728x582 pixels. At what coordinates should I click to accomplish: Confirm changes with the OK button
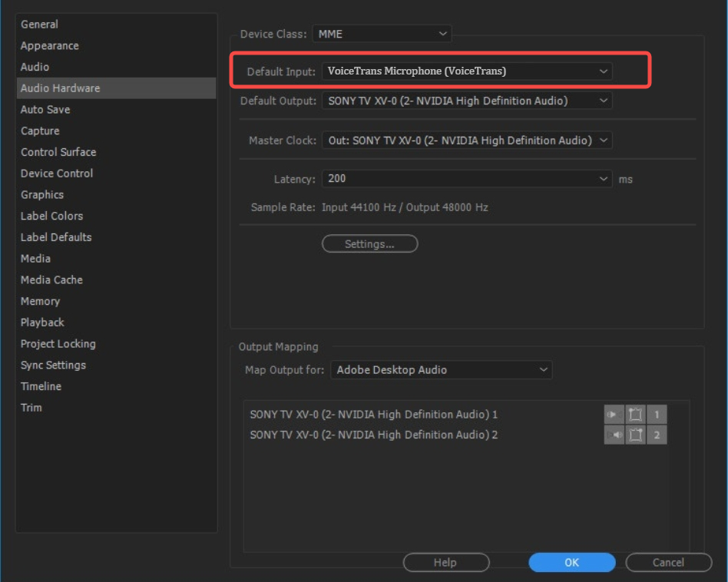pos(571,562)
